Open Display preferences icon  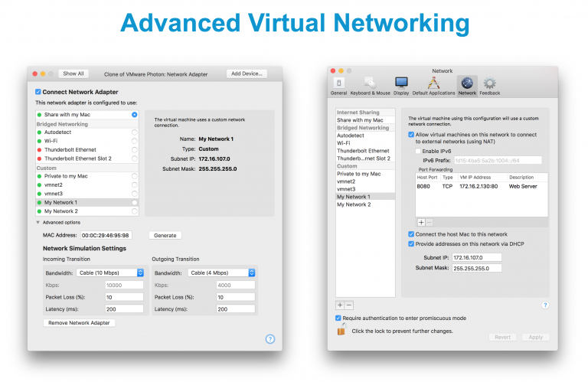pyautogui.click(x=401, y=83)
